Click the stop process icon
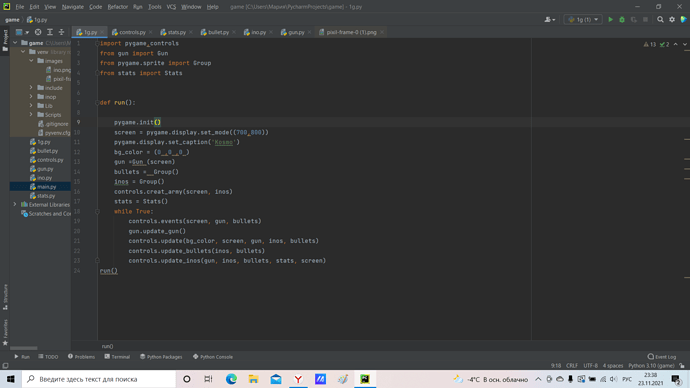The height and width of the screenshot is (388, 690). tap(645, 19)
